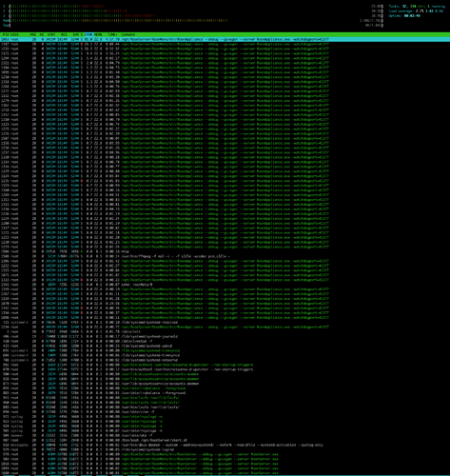Select the htop process row

(x=225, y=251)
